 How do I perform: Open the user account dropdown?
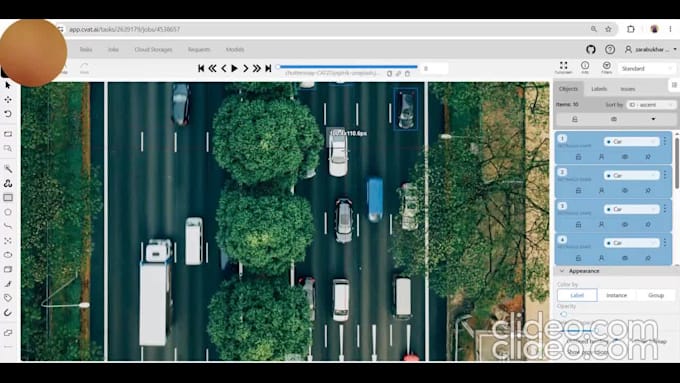click(651, 49)
